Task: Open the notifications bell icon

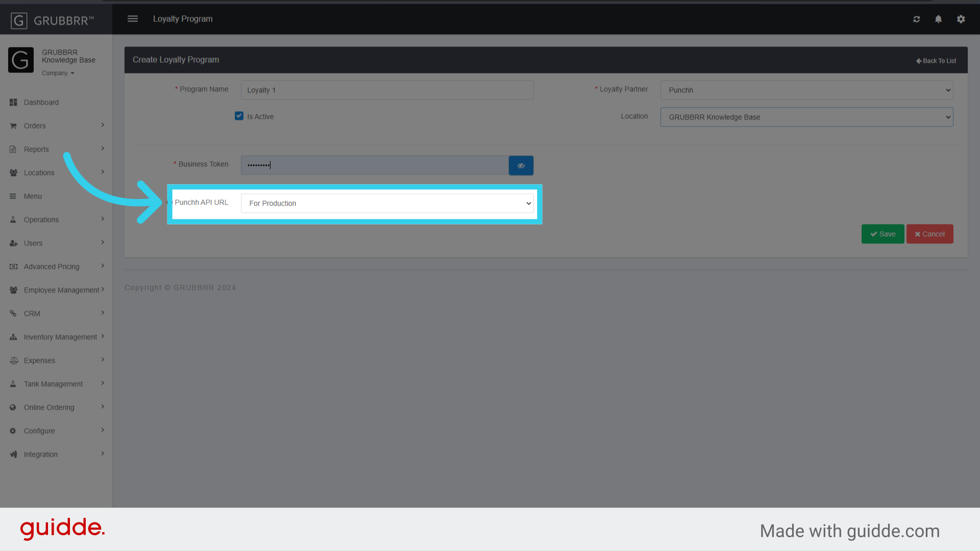Action: (938, 19)
